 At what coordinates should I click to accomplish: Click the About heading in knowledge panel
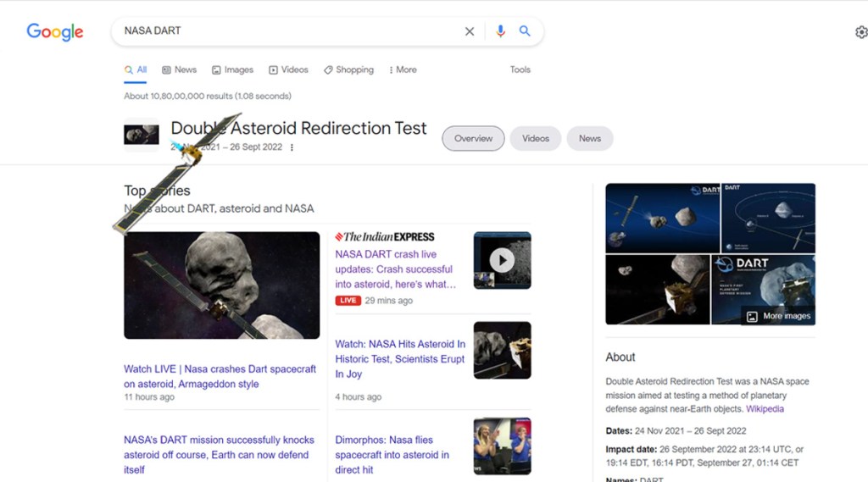pos(620,357)
